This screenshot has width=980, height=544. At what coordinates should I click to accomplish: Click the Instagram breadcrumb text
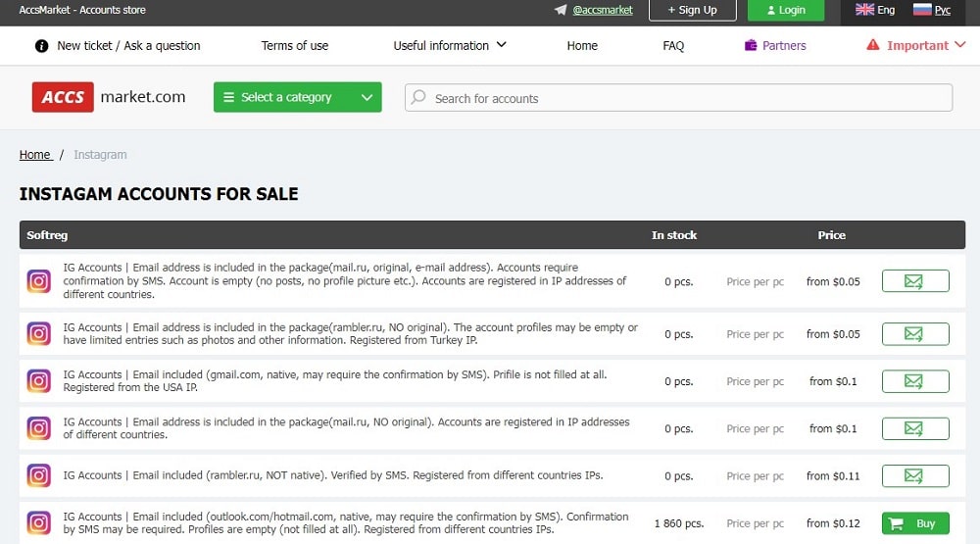point(100,155)
